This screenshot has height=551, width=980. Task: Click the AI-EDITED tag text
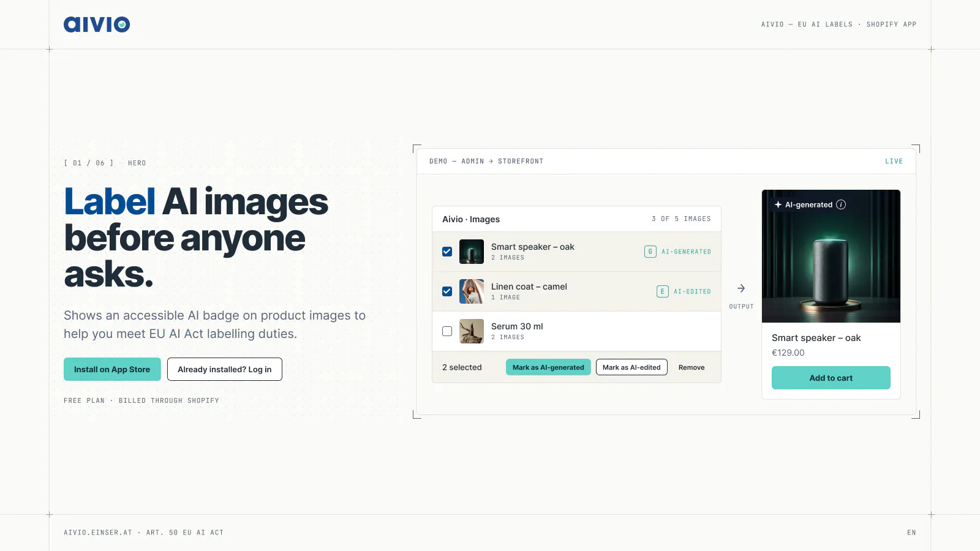(692, 291)
